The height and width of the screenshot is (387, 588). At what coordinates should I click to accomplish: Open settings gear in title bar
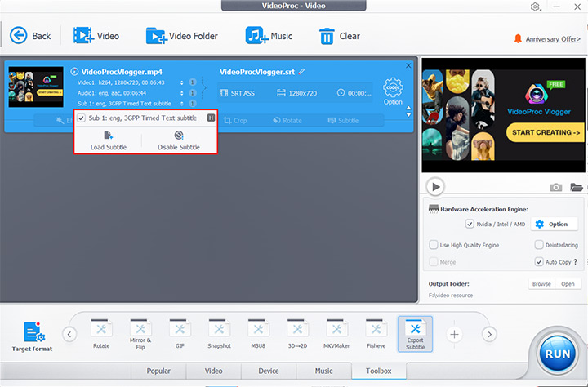535,7
